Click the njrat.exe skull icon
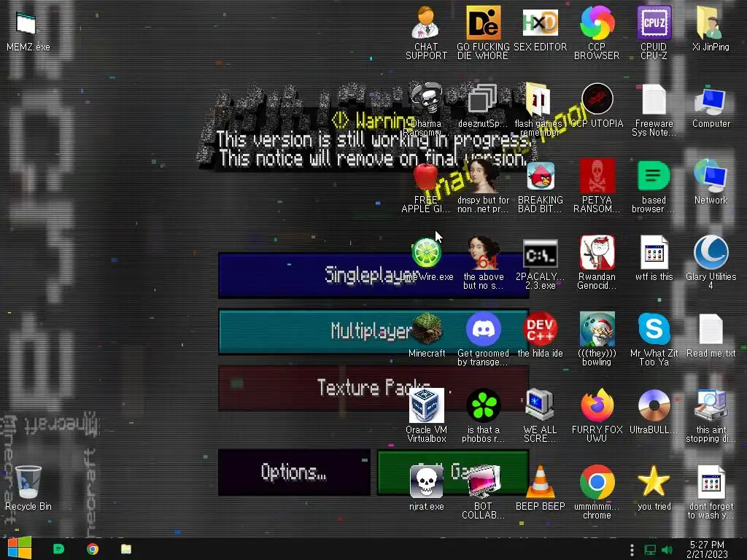The width and height of the screenshot is (747, 560). (x=426, y=482)
